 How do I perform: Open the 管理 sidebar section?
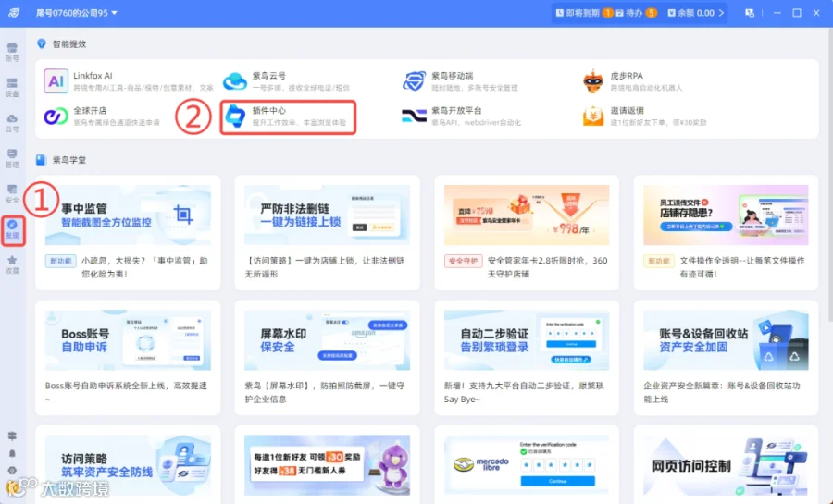12,159
